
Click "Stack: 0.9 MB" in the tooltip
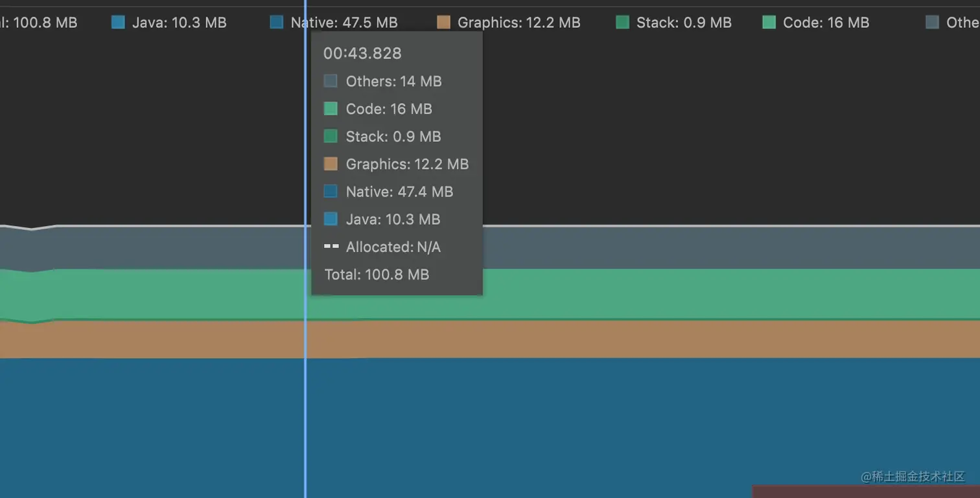pyautogui.click(x=393, y=137)
